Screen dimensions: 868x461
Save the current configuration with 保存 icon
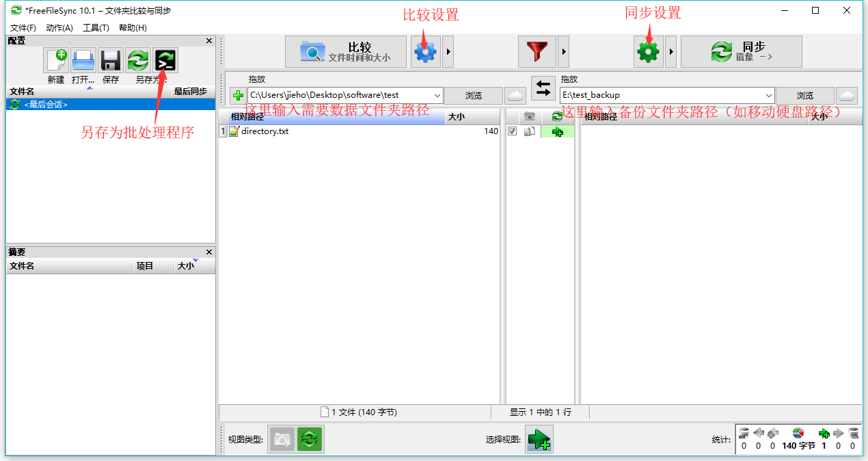pos(110,60)
